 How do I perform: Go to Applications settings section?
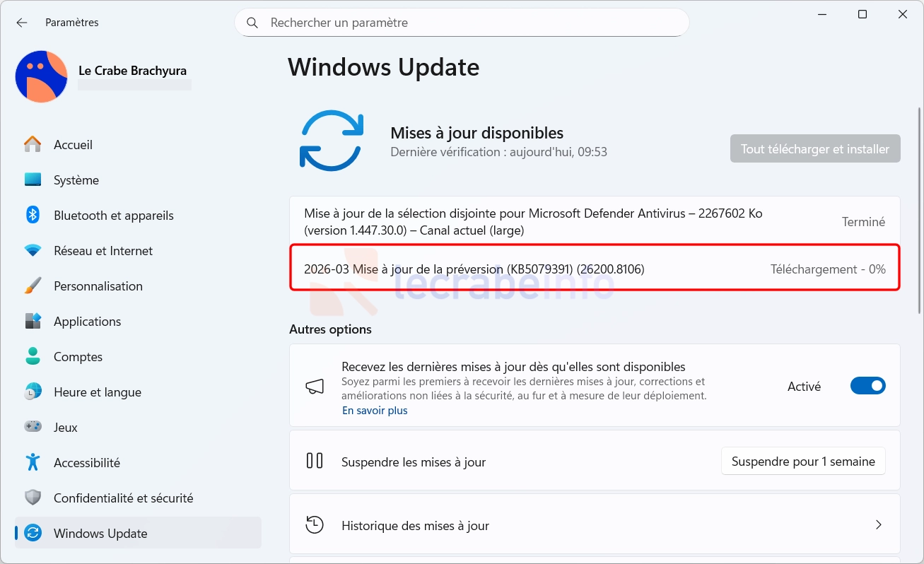coord(87,322)
